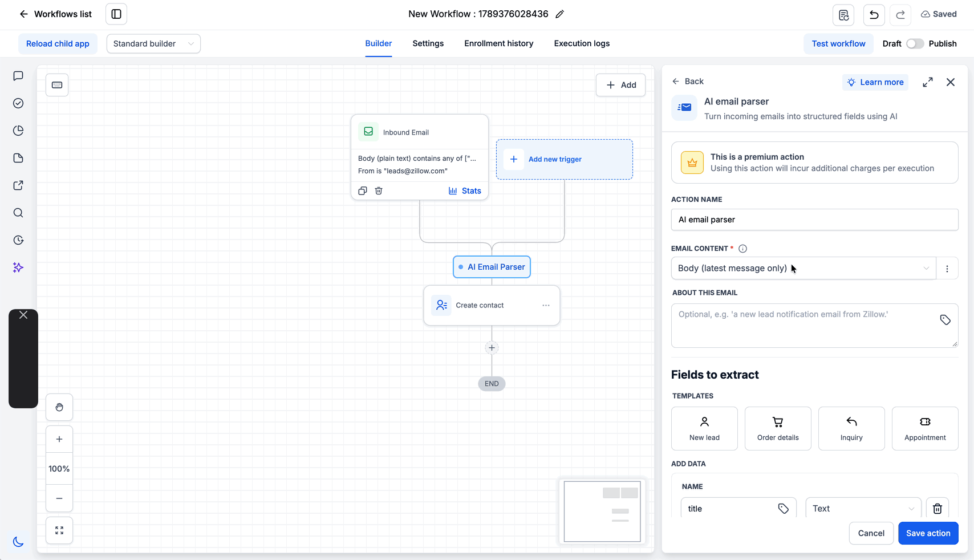Delete the title field row
Viewport: 974px width, 560px height.
(x=938, y=509)
